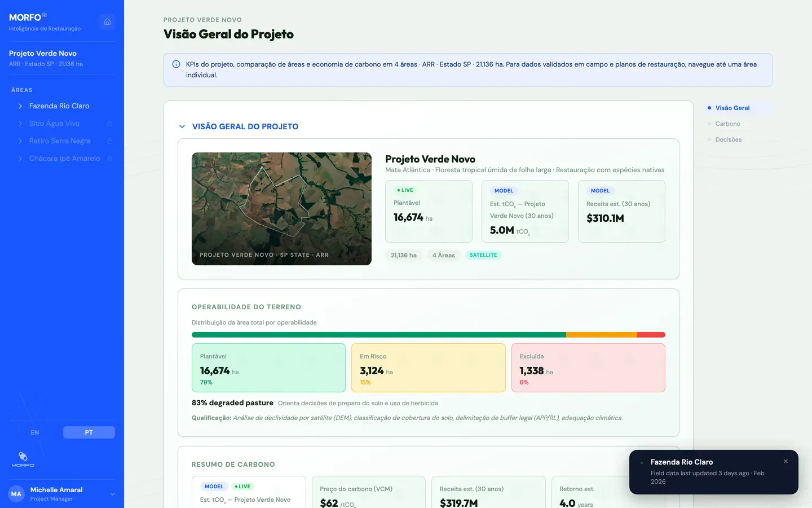Click the lock icon beside Retiro Serra Negra
812x508 pixels.
coord(109,141)
